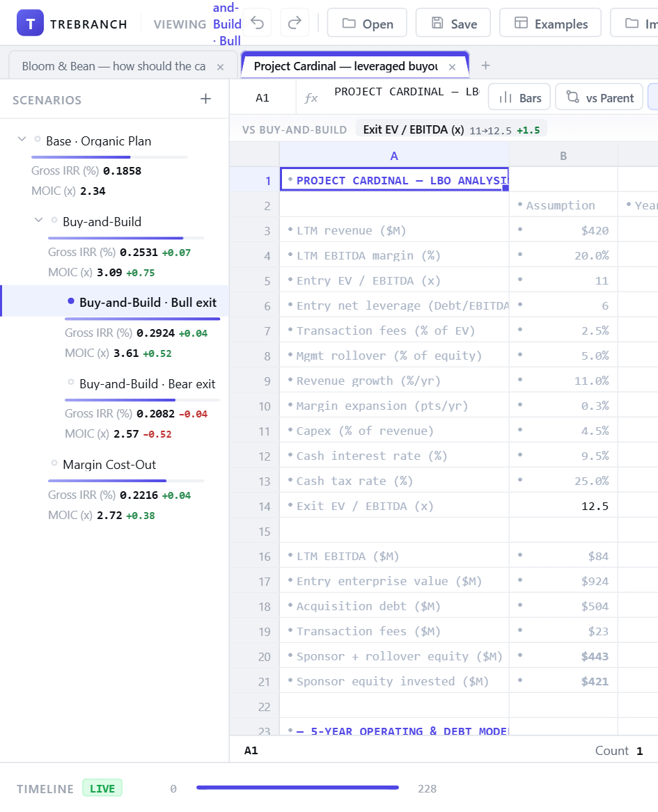Click the 12.5 Exit EV / EBITDA value

click(563, 506)
